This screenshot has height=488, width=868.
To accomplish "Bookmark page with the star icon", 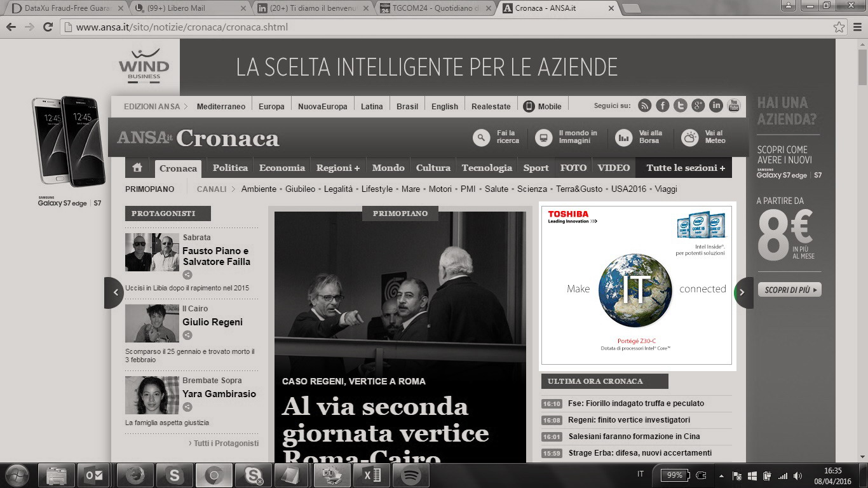I will (x=839, y=27).
